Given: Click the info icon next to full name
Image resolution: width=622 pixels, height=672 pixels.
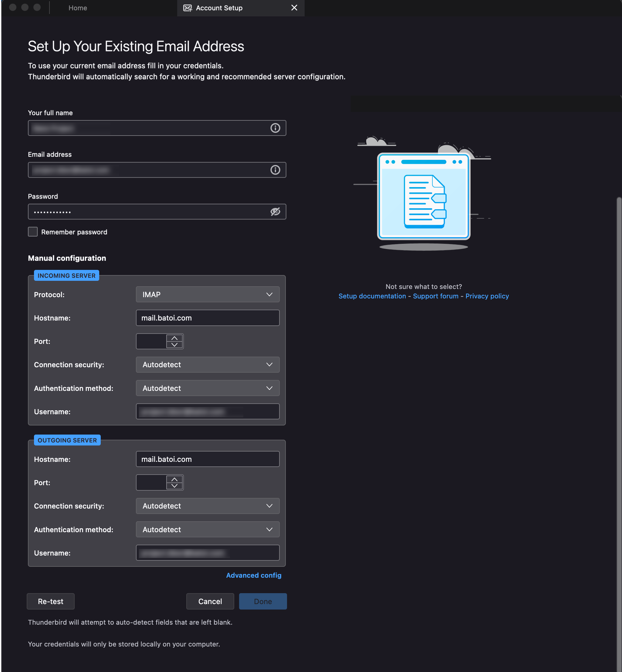Looking at the screenshot, I should pos(275,128).
